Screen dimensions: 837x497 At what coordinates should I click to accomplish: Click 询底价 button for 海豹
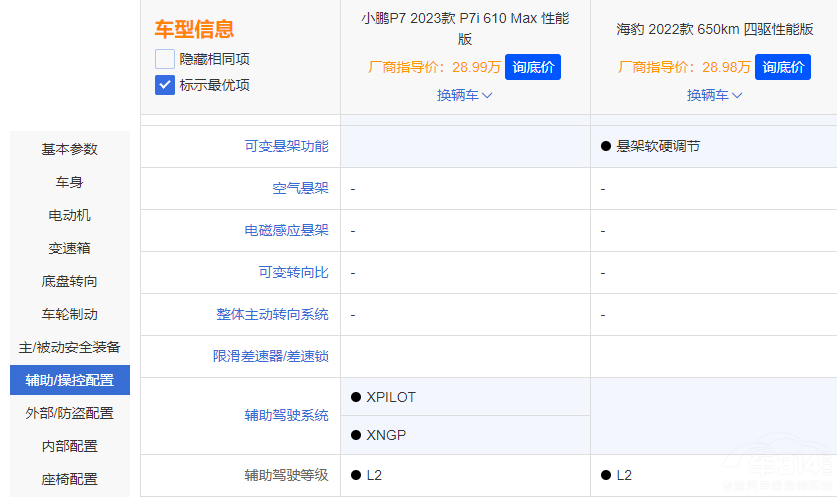tap(783, 67)
